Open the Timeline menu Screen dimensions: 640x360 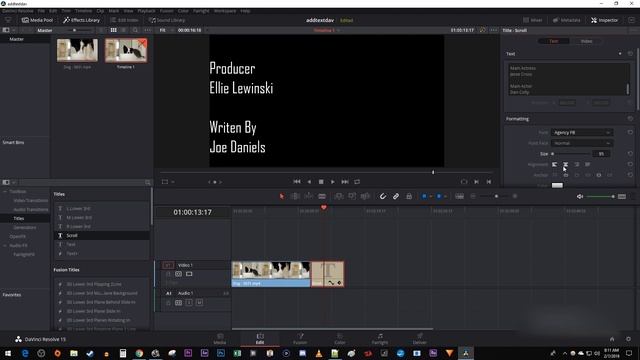coord(83,11)
